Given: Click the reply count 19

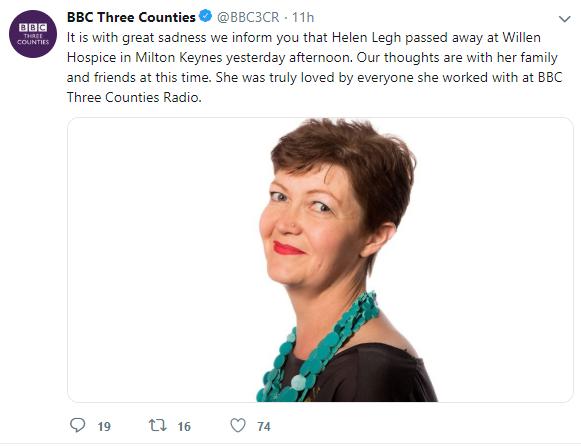Looking at the screenshot, I should tap(104, 426).
